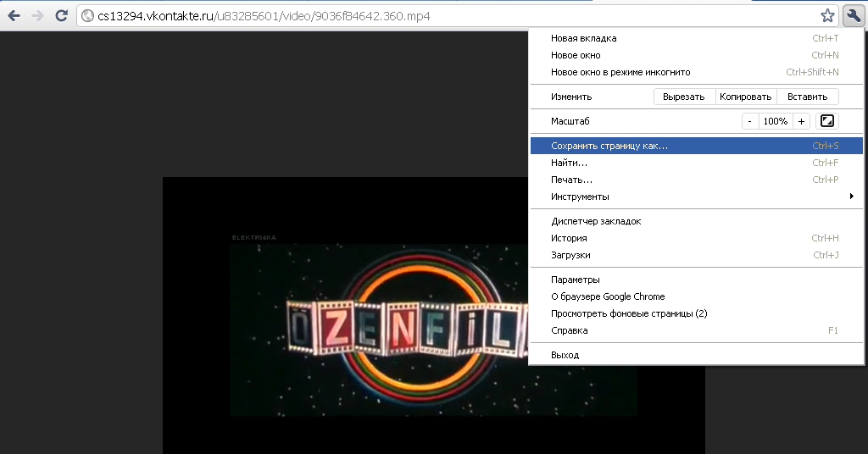Choose Выход to quit browser
This screenshot has height=454, width=868.
pyautogui.click(x=697, y=355)
